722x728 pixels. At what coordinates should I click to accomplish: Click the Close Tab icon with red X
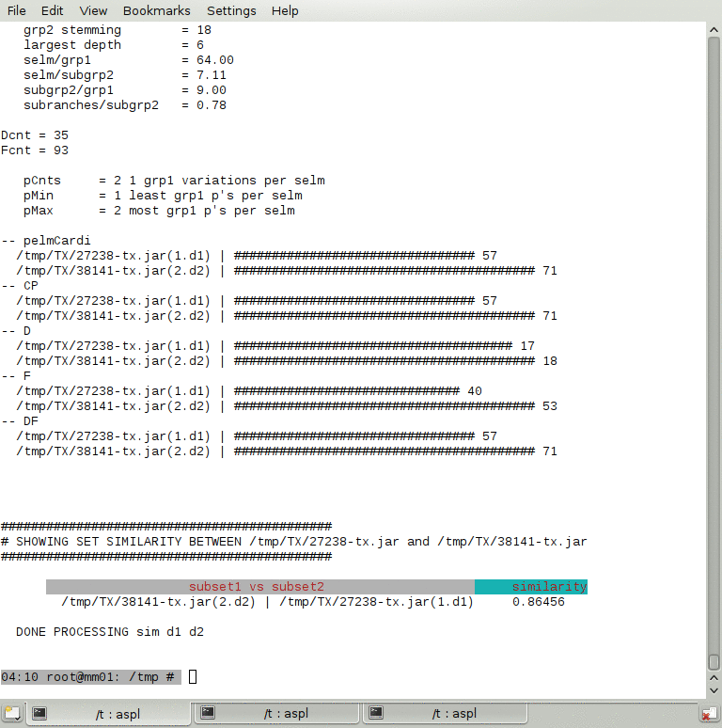click(x=710, y=714)
